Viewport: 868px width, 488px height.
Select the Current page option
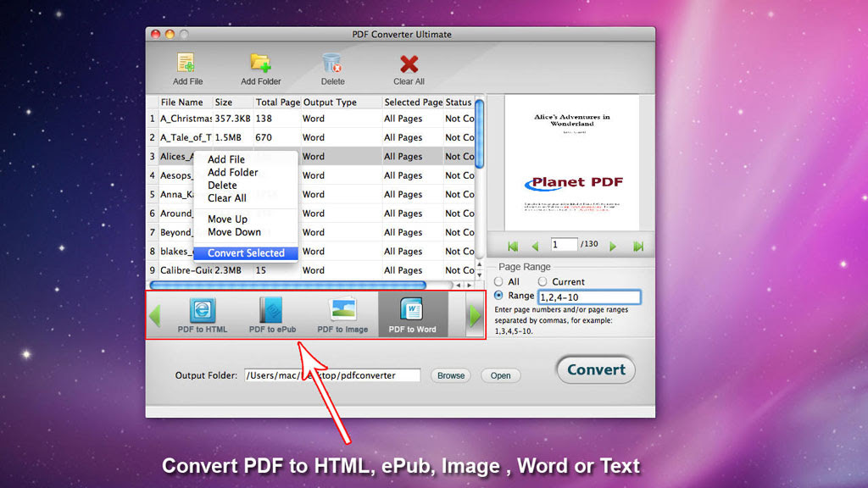click(x=545, y=281)
